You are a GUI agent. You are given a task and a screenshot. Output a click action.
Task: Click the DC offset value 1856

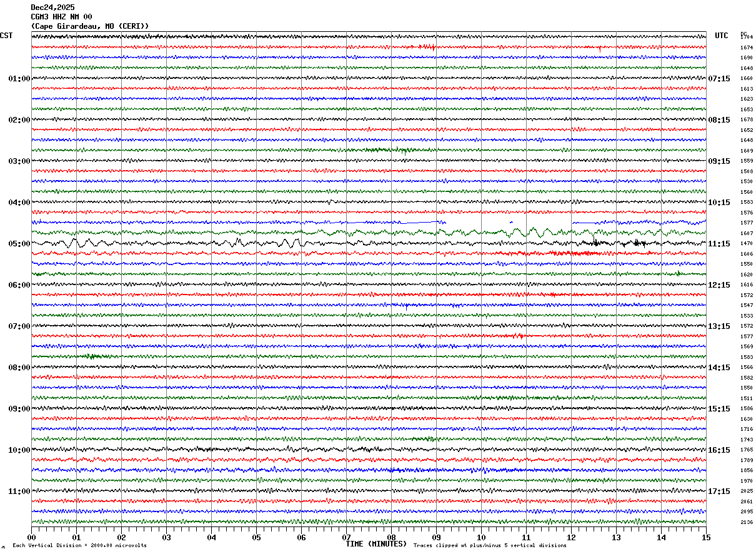tap(747, 471)
